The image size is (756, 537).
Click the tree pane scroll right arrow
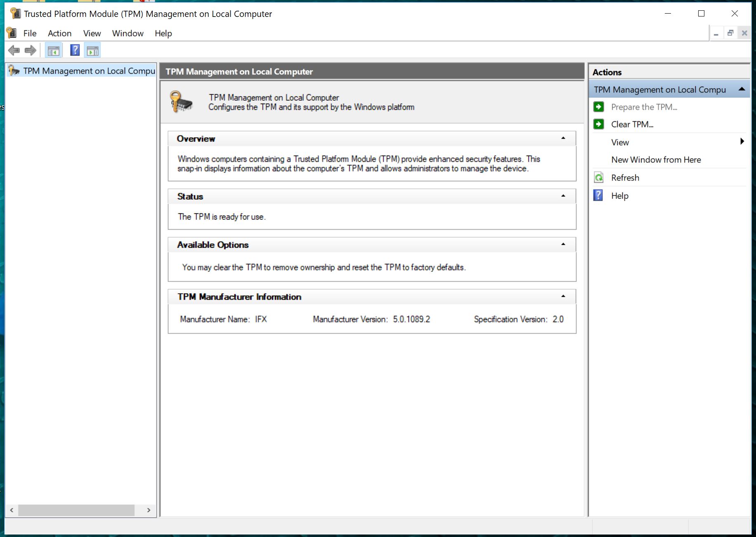tap(149, 510)
